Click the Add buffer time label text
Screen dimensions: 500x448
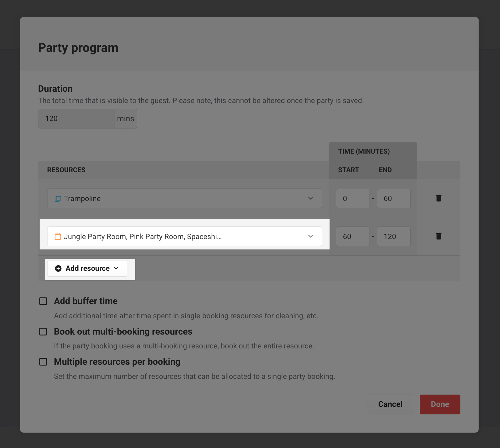86,301
